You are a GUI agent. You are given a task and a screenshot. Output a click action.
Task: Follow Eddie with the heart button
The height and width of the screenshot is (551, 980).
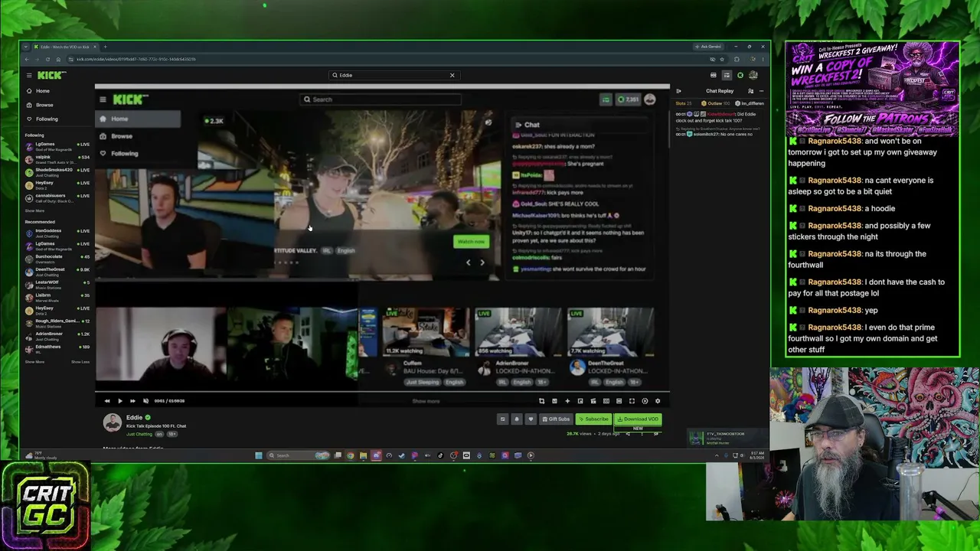[x=531, y=419]
